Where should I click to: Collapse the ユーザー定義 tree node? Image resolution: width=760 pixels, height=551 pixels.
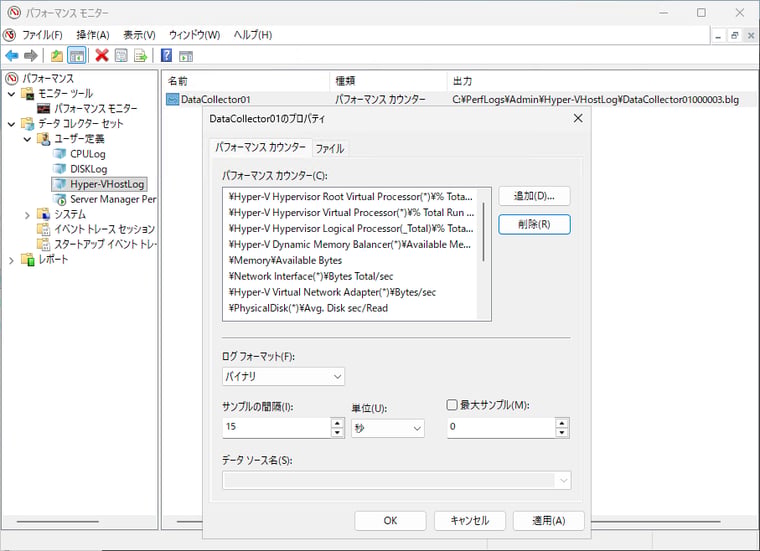click(x=27, y=139)
